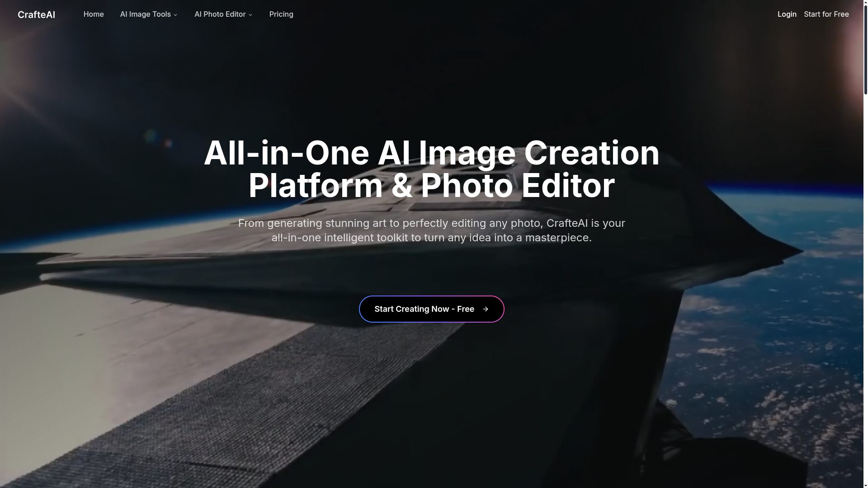Go to the Pricing page

(281, 14)
